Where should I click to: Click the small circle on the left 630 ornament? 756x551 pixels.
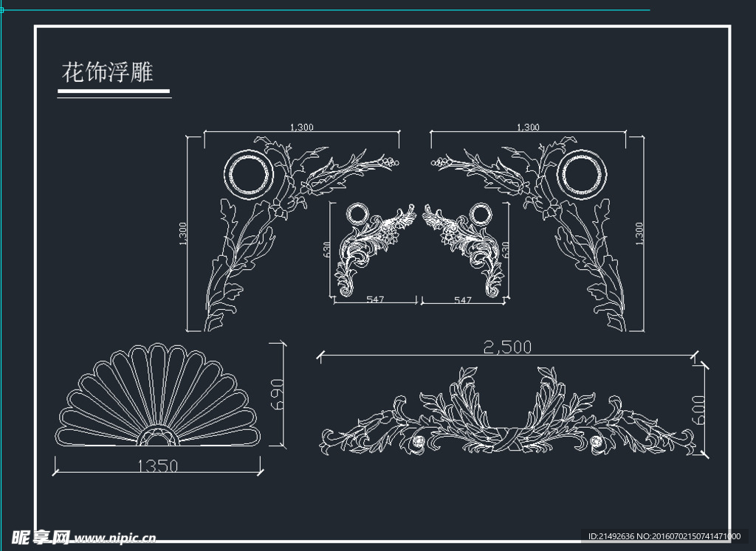coord(357,213)
